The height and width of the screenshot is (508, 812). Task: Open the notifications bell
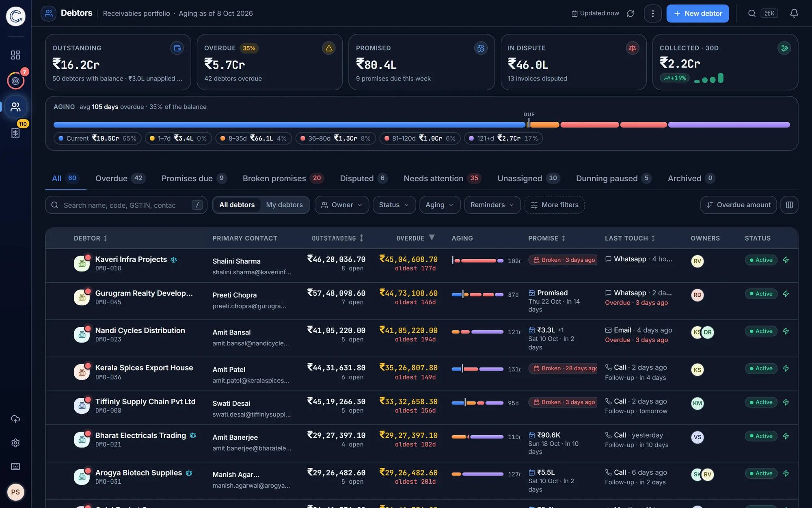coord(794,13)
